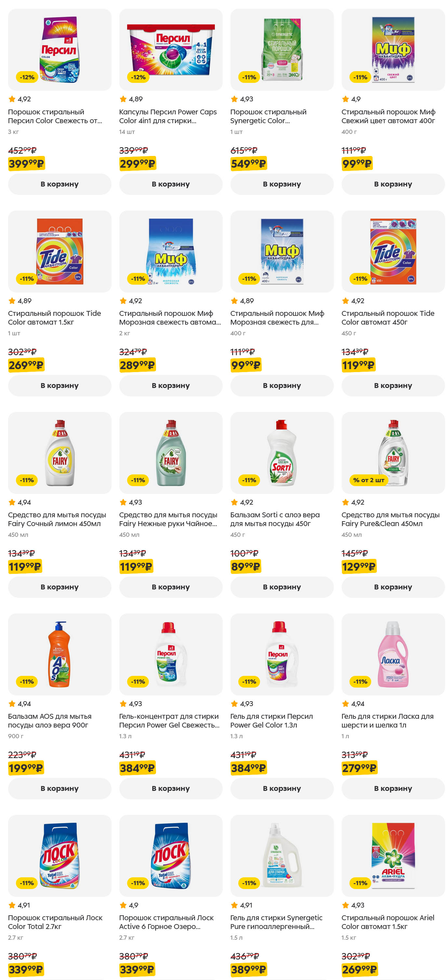The image size is (446, 980).
Task: Open Tide Color 450г product image
Action: (393, 251)
